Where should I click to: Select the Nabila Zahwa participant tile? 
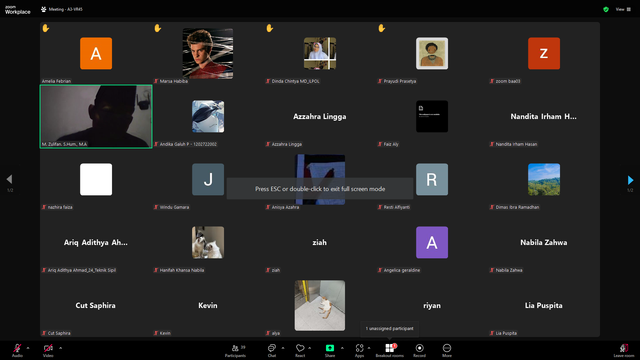coord(544,243)
